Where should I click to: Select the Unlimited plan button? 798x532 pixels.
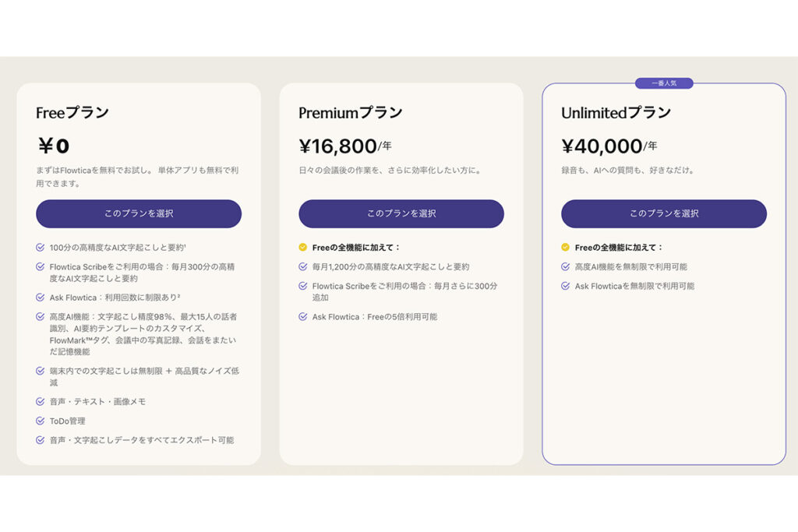coord(664,213)
